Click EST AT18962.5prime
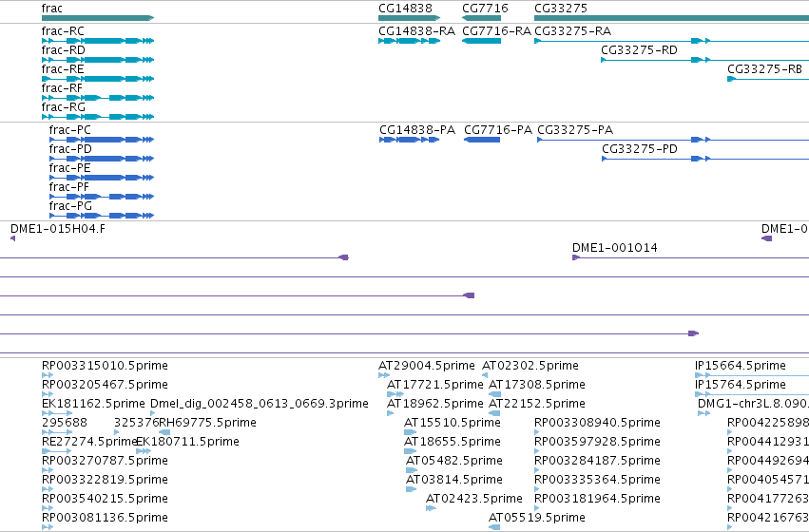809x532 pixels. tap(390, 413)
